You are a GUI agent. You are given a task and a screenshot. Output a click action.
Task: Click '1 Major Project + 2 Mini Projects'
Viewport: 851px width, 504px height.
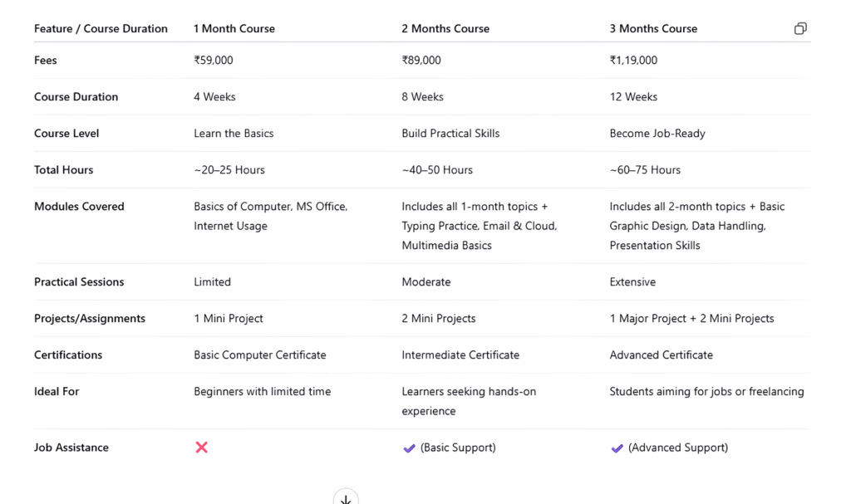pos(691,319)
